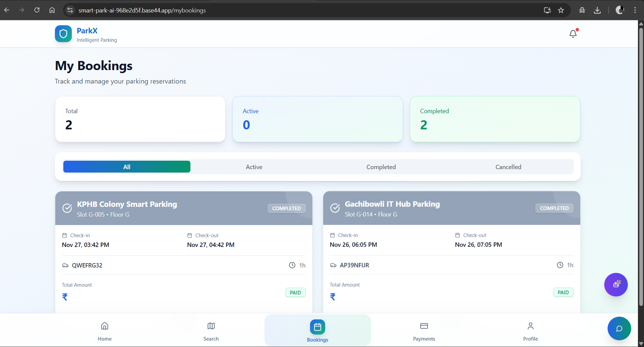Click Search map icon in bottom navigation
Viewport: 644px width, 347px height.
point(211,326)
